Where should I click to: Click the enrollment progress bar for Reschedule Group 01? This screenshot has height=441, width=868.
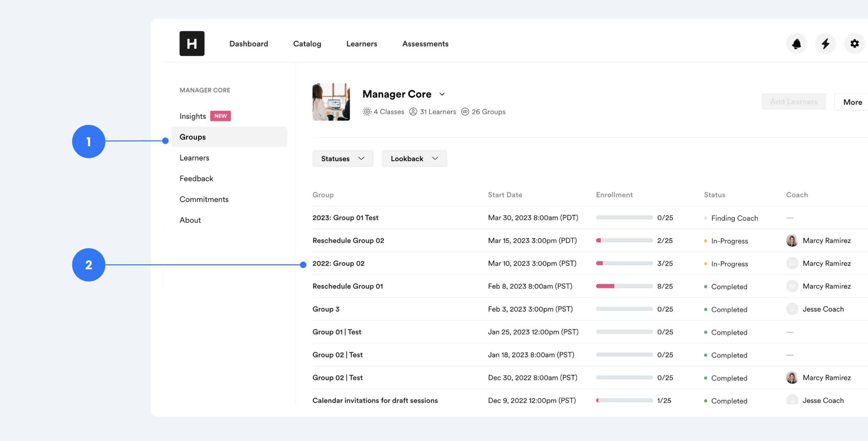[624, 286]
